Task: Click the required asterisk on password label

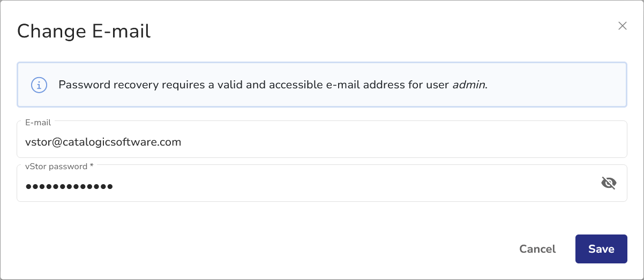Action: pyautogui.click(x=92, y=167)
